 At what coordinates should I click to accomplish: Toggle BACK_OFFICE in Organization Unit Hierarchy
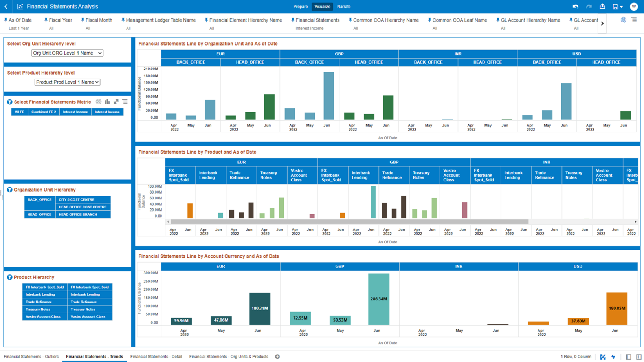click(39, 199)
